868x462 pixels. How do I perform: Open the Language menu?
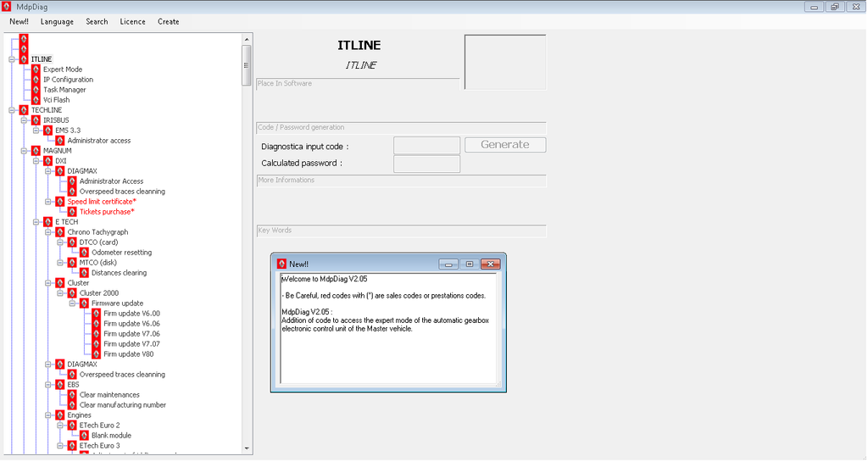(57, 21)
